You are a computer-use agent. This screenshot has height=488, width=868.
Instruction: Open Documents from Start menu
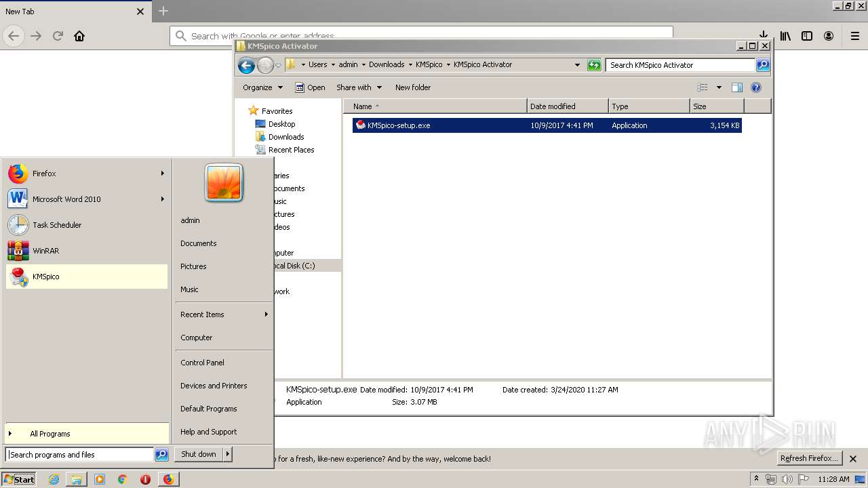pos(199,243)
